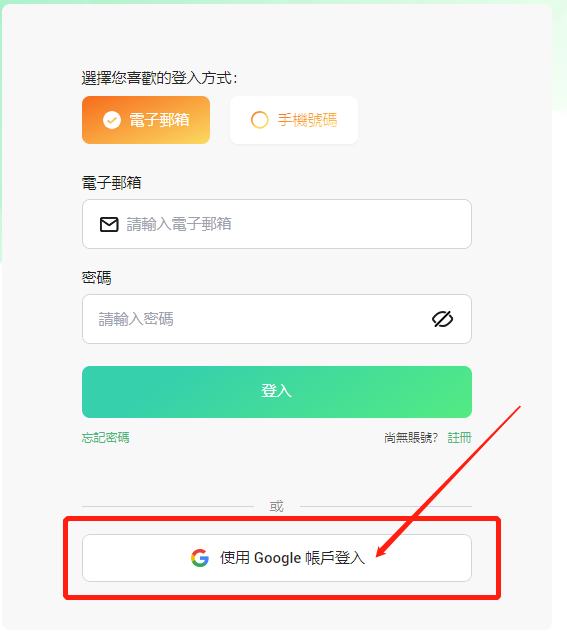Click the green 登入 button
The width and height of the screenshot is (567, 643).
click(x=277, y=392)
